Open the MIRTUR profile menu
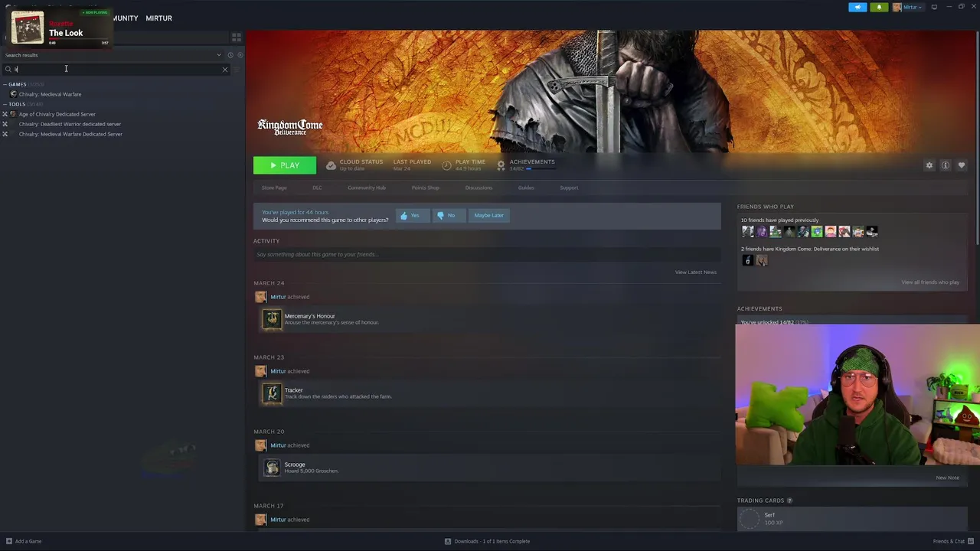Screen dimensions: 980x551 [158, 18]
